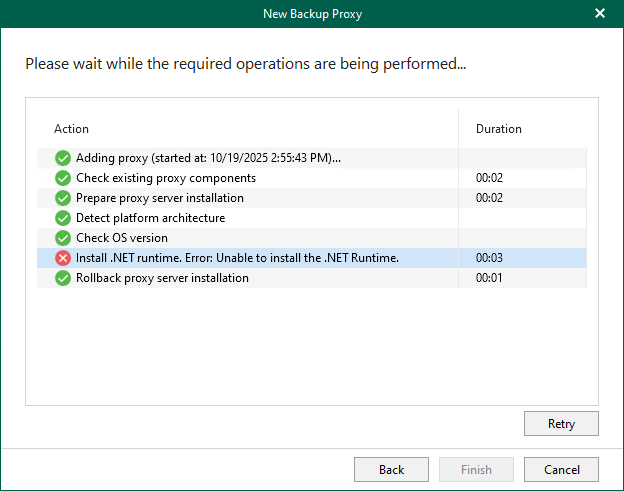Select the Install .NET runtime error message text
624x491 pixels.
[237, 258]
